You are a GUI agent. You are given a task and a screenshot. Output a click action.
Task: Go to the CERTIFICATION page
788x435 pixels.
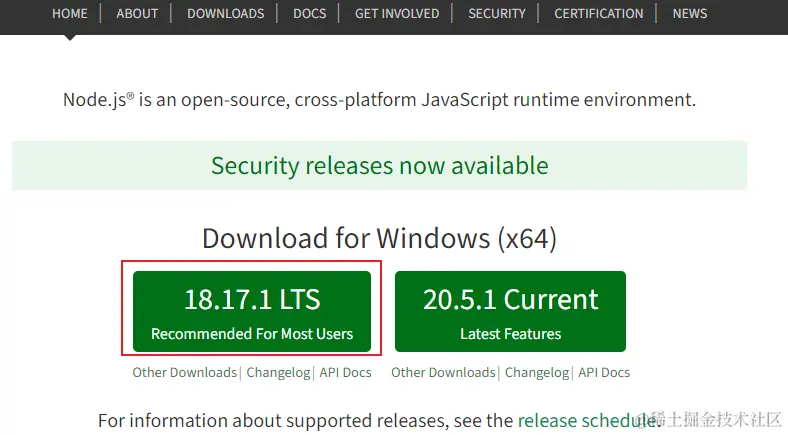[599, 14]
